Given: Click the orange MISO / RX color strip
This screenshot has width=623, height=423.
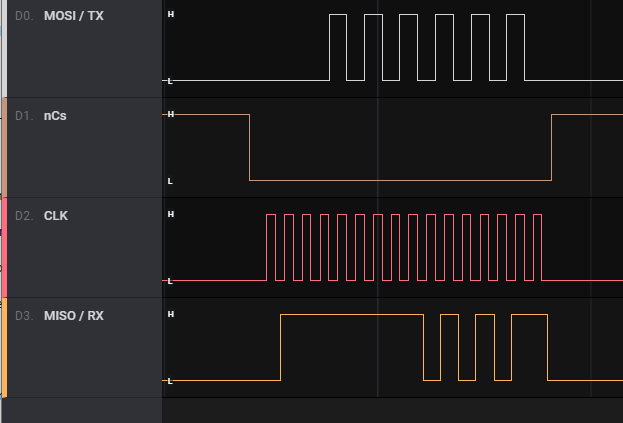Looking at the screenshot, I should 3,348.
